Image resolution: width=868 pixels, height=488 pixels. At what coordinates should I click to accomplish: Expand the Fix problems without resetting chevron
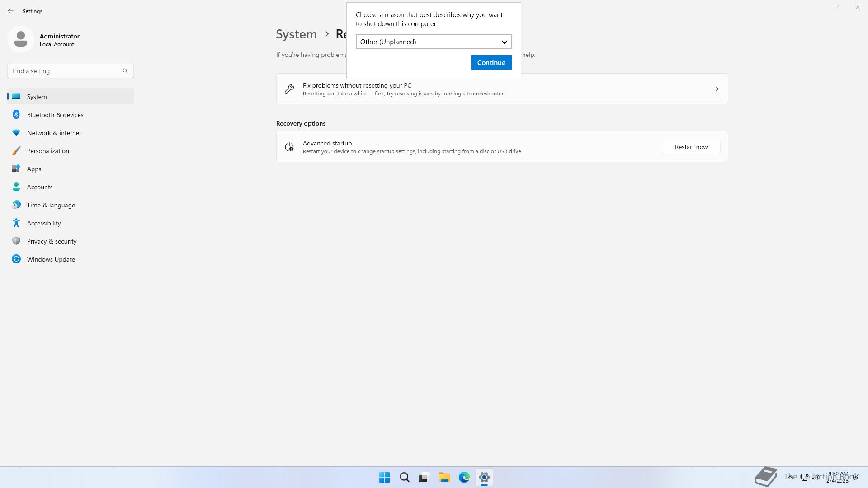coord(717,89)
